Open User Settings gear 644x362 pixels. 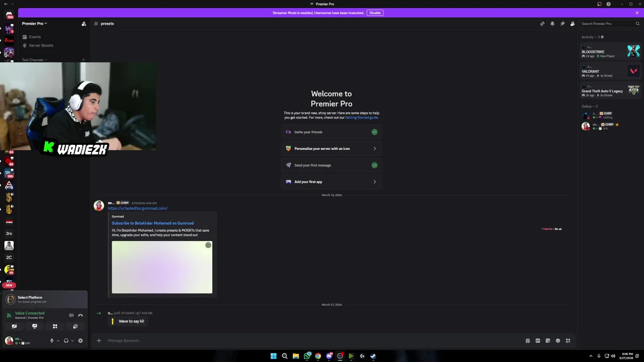coord(80,341)
